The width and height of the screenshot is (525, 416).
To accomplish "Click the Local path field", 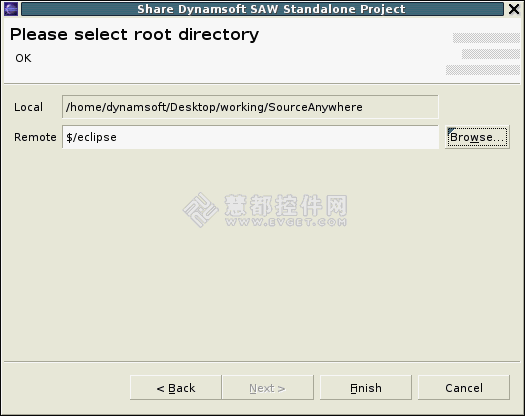I will click(x=250, y=107).
